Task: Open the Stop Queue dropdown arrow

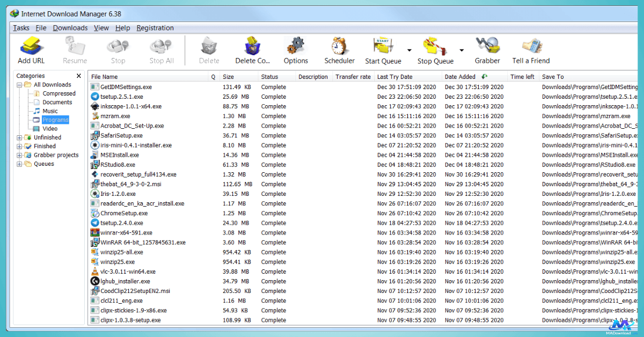Action: (x=462, y=50)
